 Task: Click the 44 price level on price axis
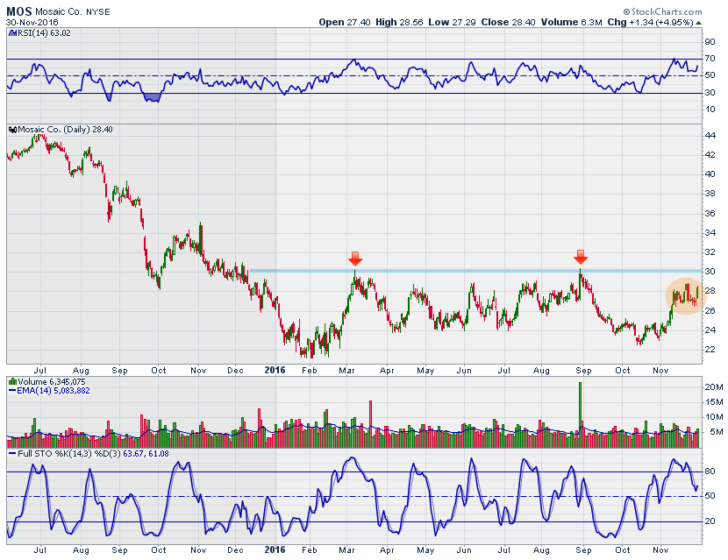[x=710, y=136]
